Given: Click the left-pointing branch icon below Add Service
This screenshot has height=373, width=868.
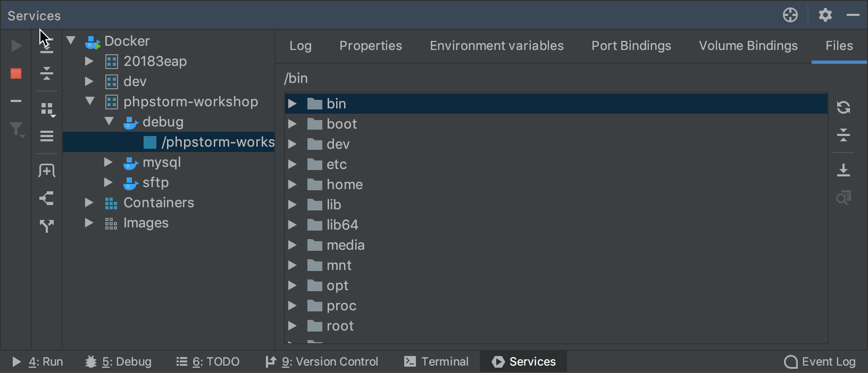Looking at the screenshot, I should [47, 199].
